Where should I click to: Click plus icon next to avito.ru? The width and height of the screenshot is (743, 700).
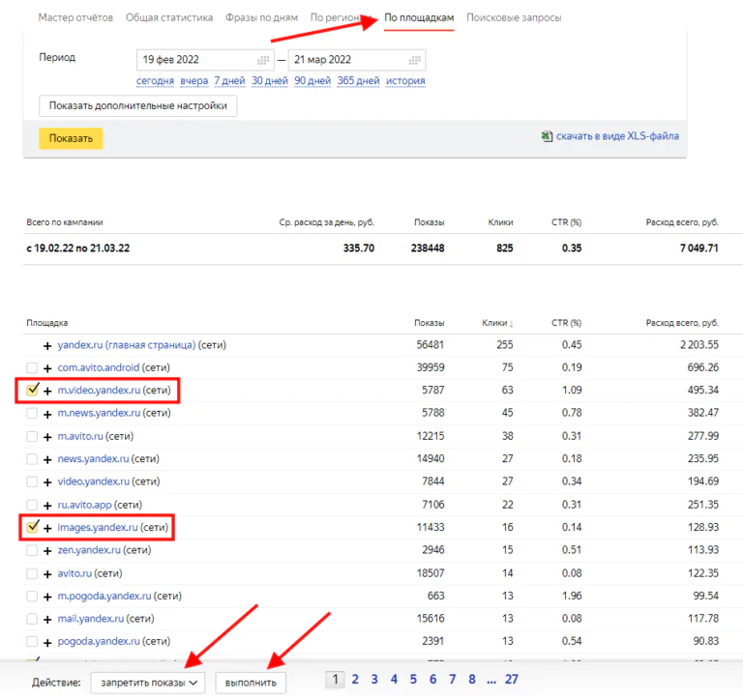pyautogui.click(x=47, y=574)
